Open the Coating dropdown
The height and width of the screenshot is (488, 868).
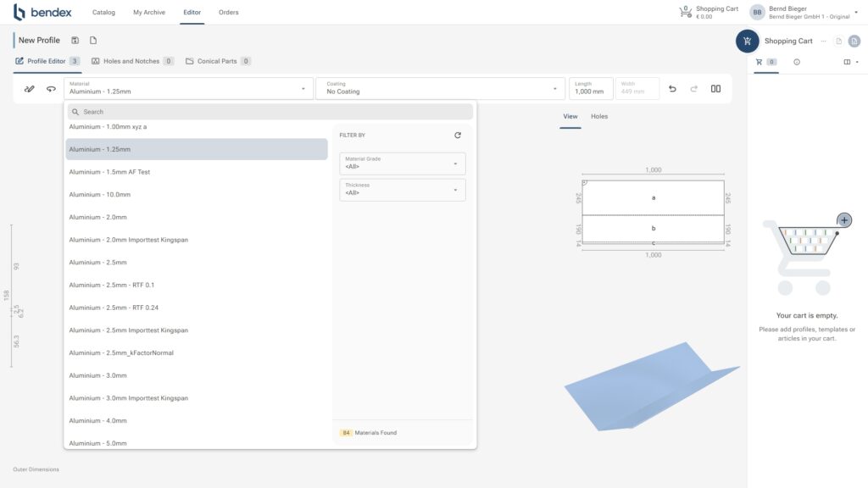click(440, 89)
